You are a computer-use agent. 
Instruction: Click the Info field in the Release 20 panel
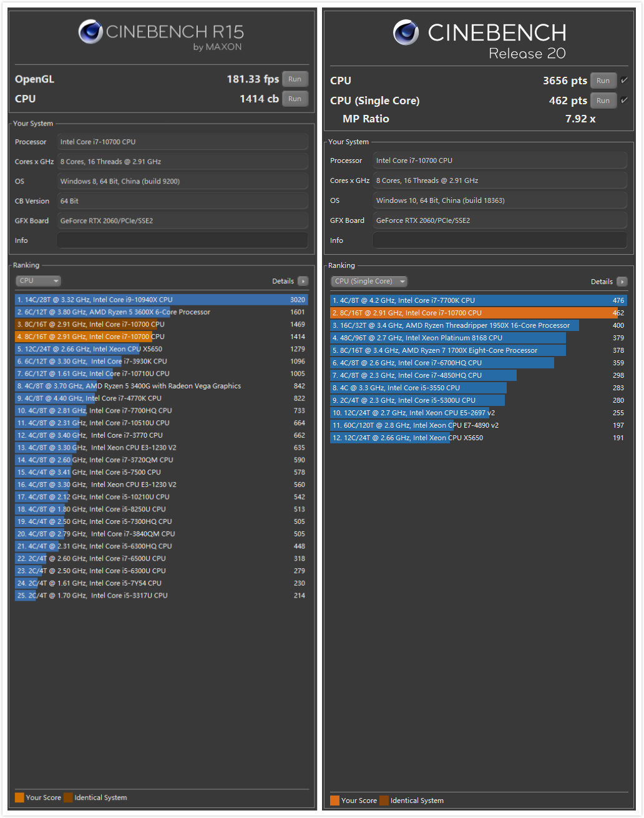point(500,240)
